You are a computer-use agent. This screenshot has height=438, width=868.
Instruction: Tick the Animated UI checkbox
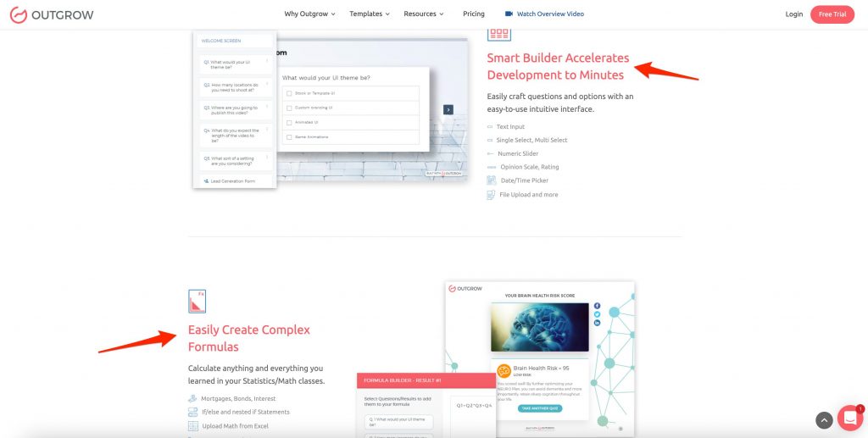tap(289, 122)
